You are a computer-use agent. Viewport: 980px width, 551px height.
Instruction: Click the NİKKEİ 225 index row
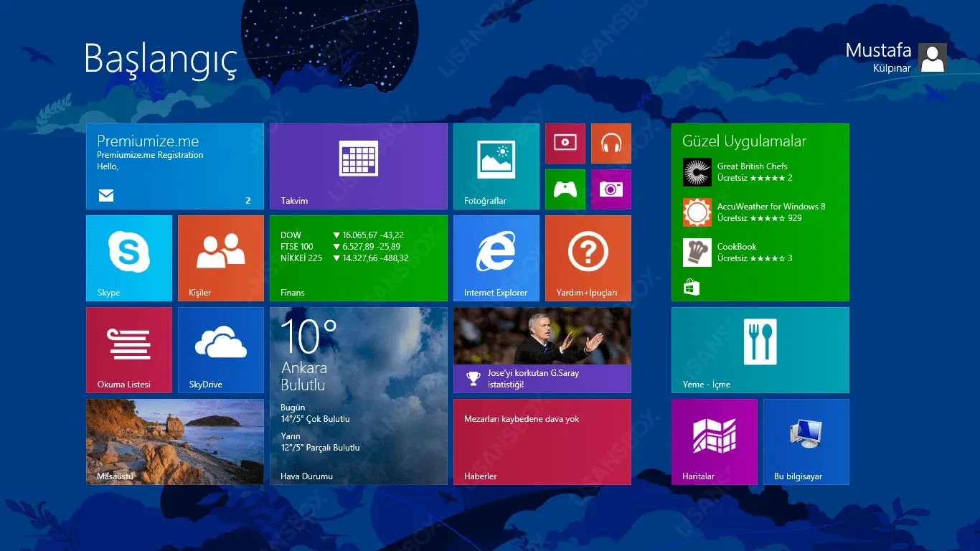coord(344,258)
